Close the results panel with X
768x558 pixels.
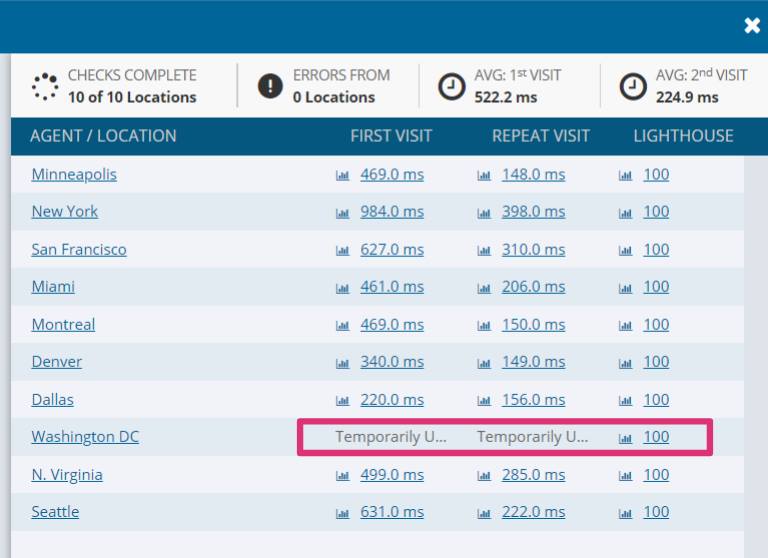point(752,26)
